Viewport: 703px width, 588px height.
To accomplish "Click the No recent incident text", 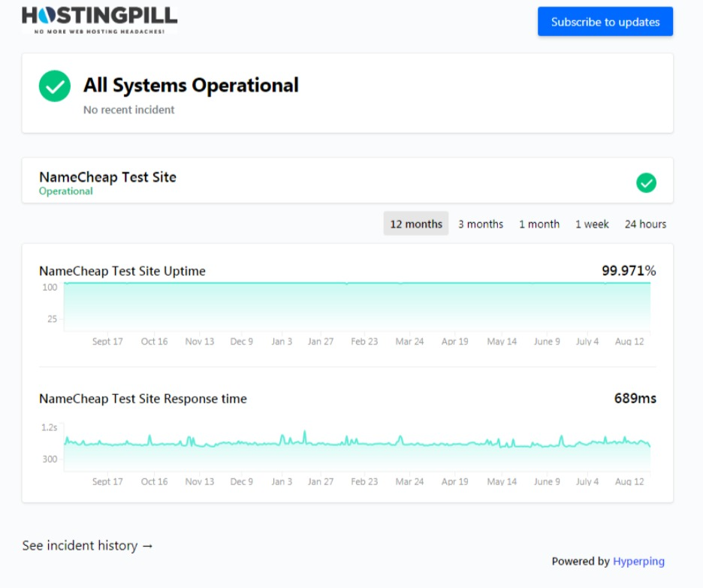I will [x=128, y=110].
